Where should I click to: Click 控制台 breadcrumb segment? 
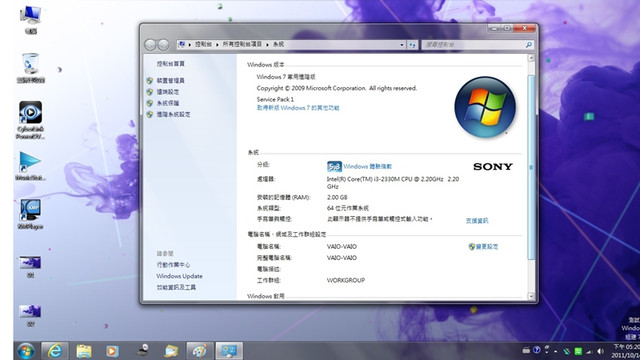203,44
